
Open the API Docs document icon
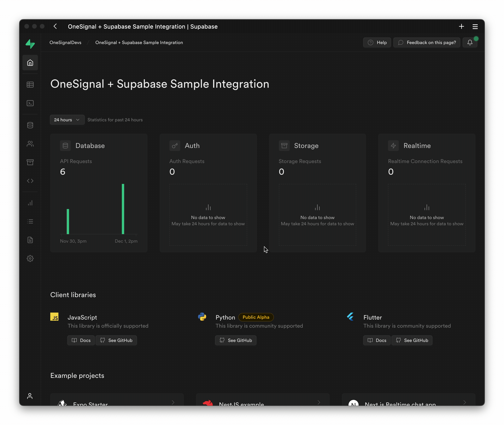click(x=30, y=240)
